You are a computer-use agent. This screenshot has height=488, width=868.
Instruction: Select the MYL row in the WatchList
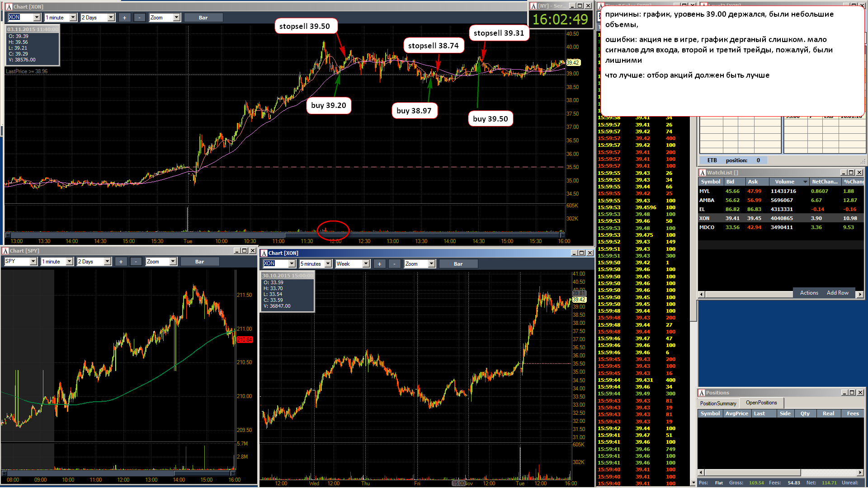[781, 191]
